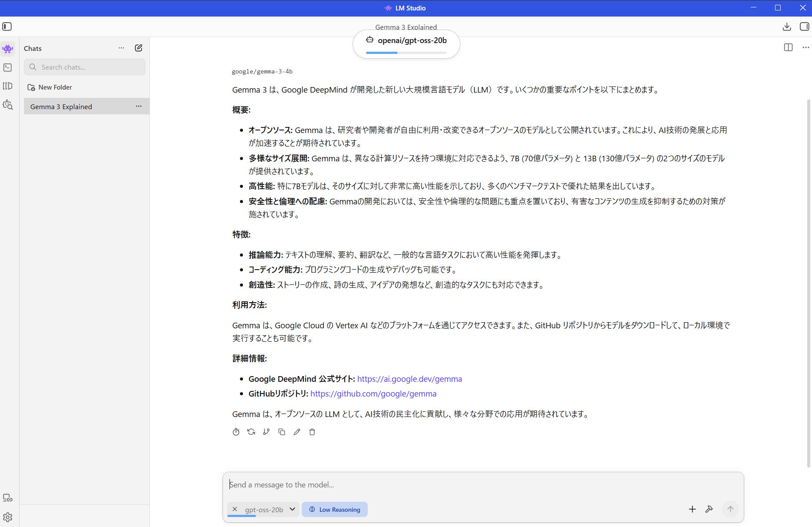Viewport: 812px width, 527px height.
Task: Open the Discover search icon in sidebar
Action: pyautogui.click(x=7, y=105)
